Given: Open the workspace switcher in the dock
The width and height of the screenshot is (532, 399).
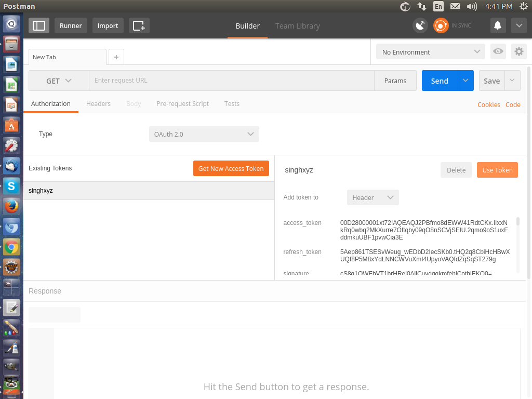Looking at the screenshot, I should point(11,287).
